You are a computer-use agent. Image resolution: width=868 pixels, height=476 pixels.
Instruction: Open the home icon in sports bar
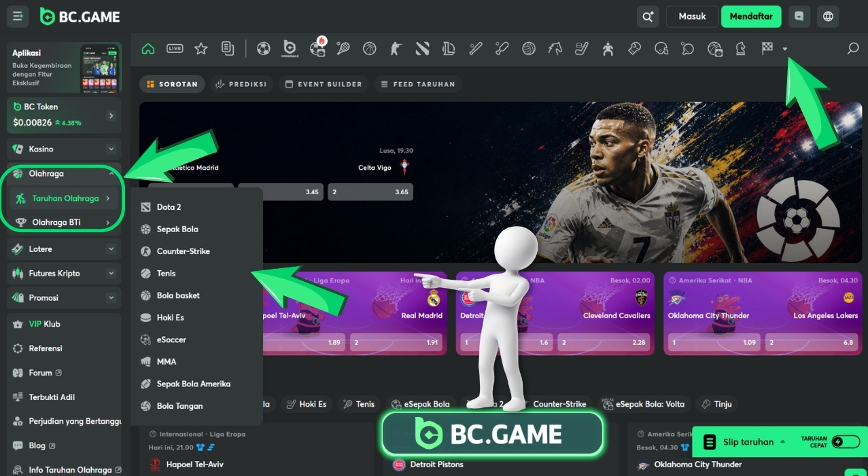point(148,48)
